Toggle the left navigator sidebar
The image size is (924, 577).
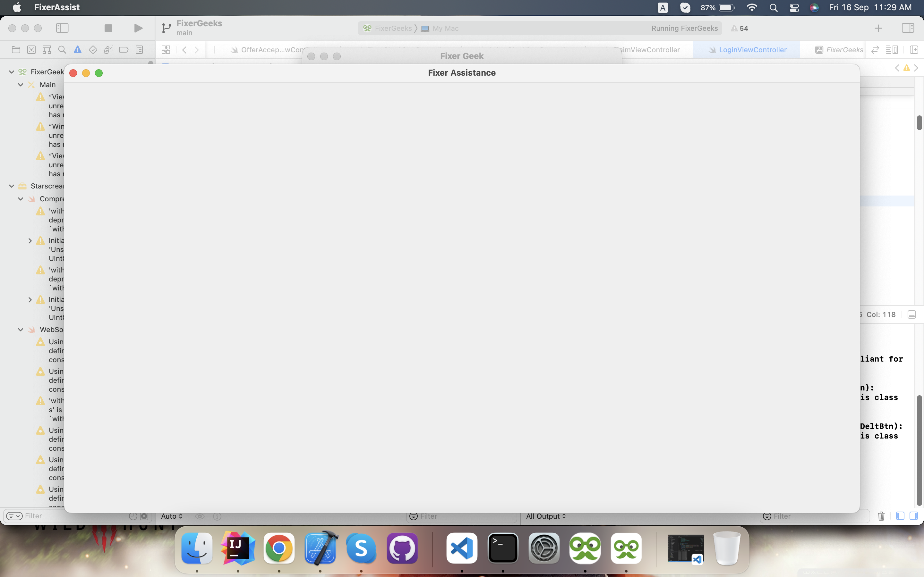click(62, 28)
